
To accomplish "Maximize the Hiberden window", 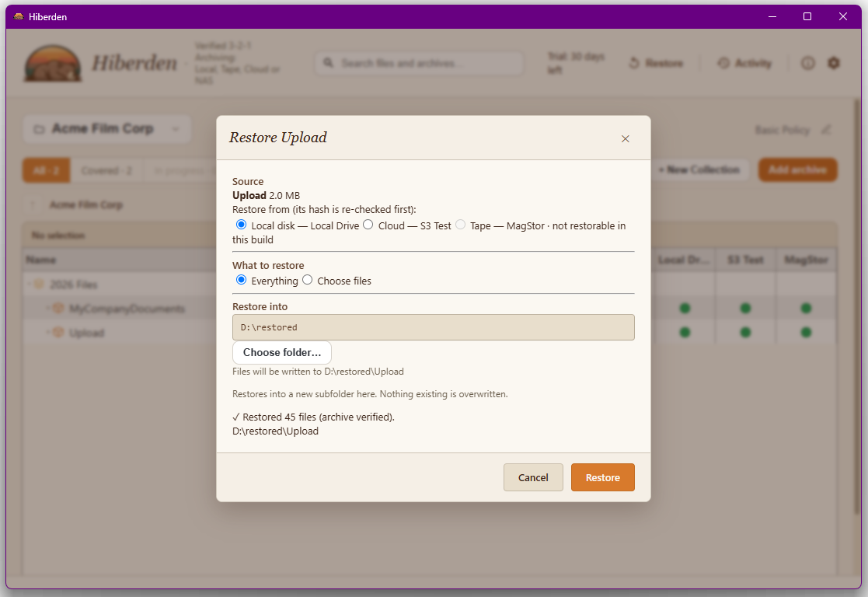I will click(x=807, y=16).
